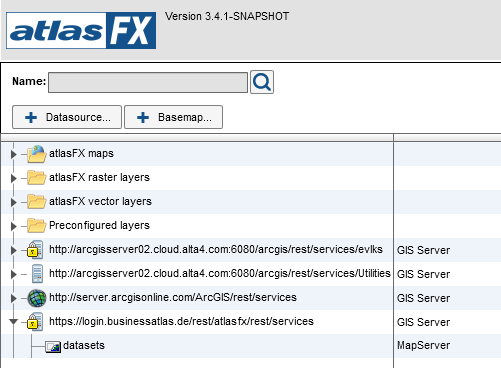Click the server icon for Utilities
This screenshot has height=368, width=501.
37,274
